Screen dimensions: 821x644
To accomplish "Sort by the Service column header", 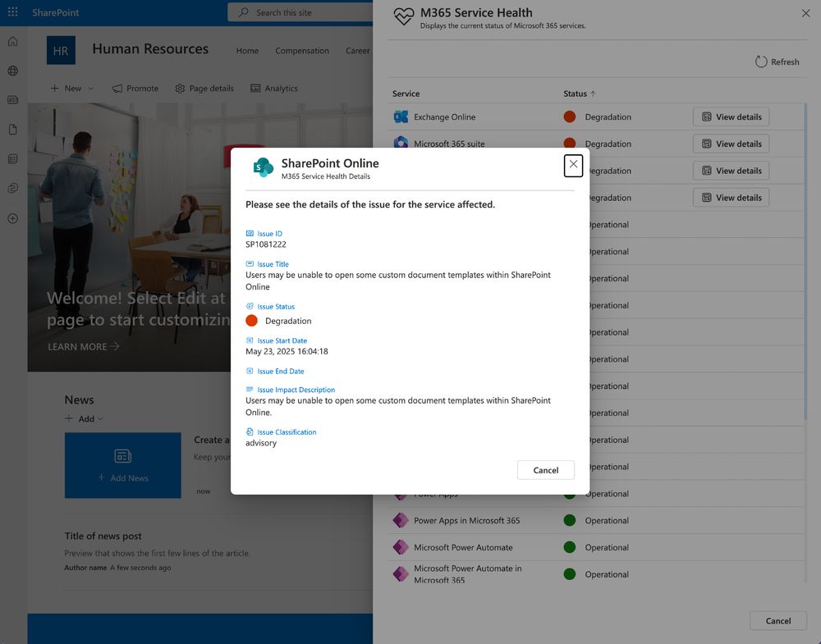I will click(x=406, y=94).
